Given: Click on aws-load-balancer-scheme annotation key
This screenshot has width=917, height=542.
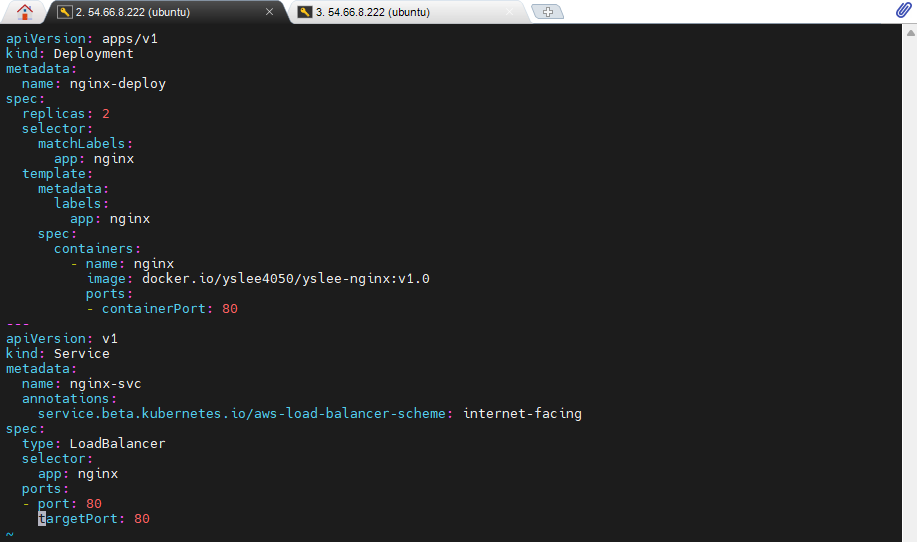Looking at the screenshot, I should coord(245,413).
